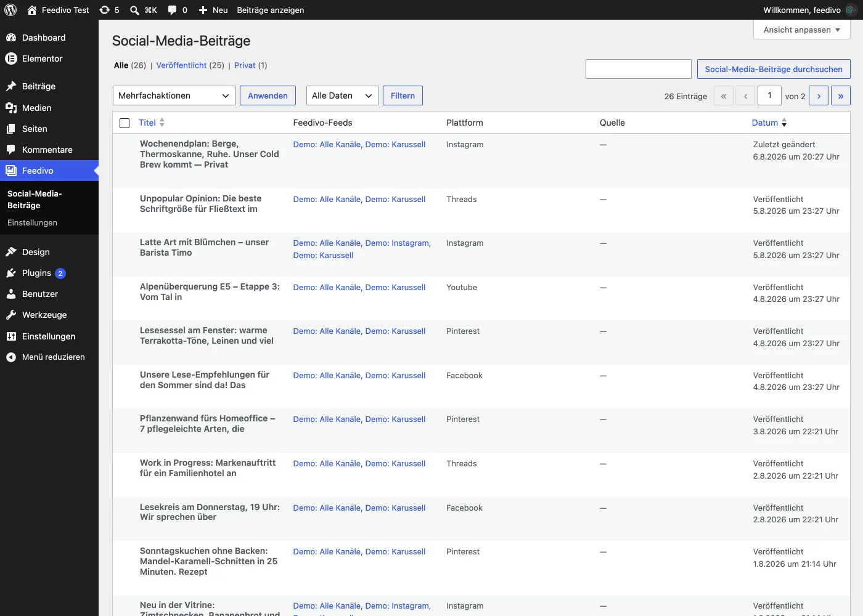
Task: Open the Unpopular Opinion post title
Action: (200, 204)
